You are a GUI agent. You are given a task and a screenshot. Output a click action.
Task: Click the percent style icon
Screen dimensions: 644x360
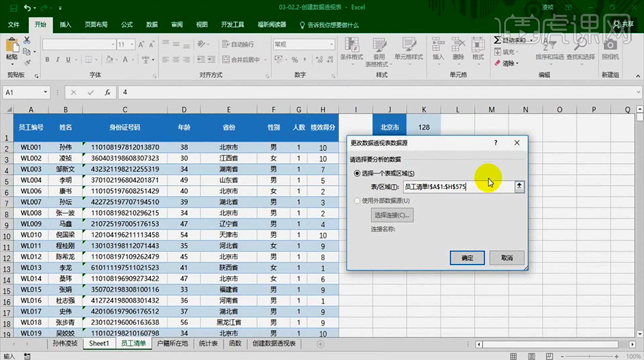click(x=295, y=60)
